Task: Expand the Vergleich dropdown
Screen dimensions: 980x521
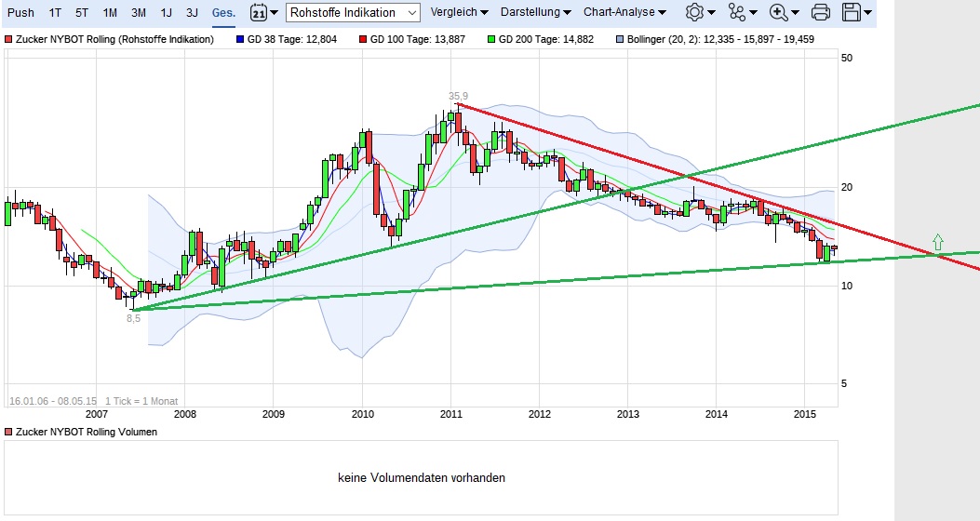Action: coord(460,12)
